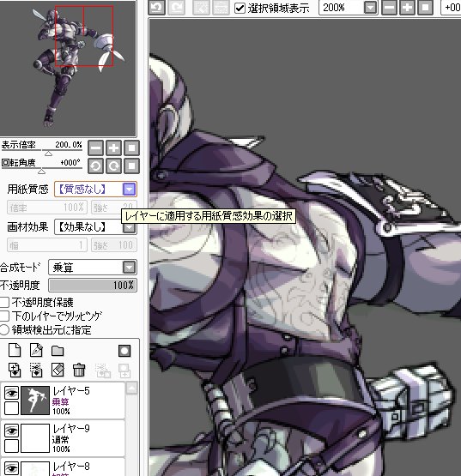
Task: Open the 合成モード blend mode dropdown
Action: click(93, 268)
